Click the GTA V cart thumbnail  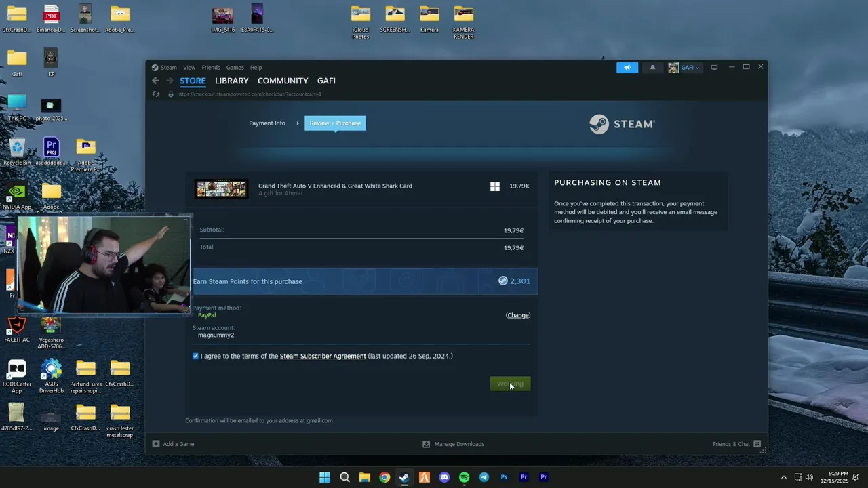tap(221, 189)
